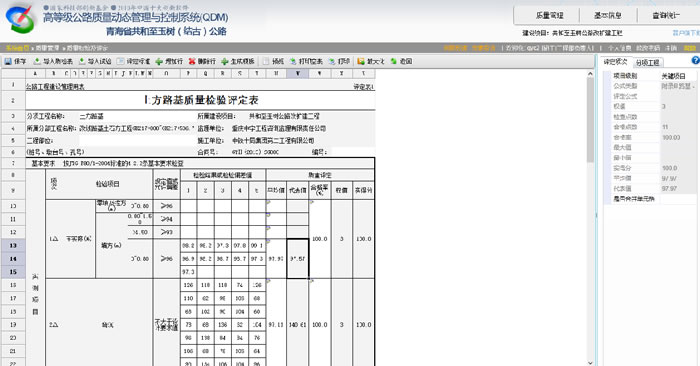Screen dimensions: 700x366
Task: Click the vertical scrollbar thumb of the spreadsheet
Action: pyautogui.click(x=590, y=119)
